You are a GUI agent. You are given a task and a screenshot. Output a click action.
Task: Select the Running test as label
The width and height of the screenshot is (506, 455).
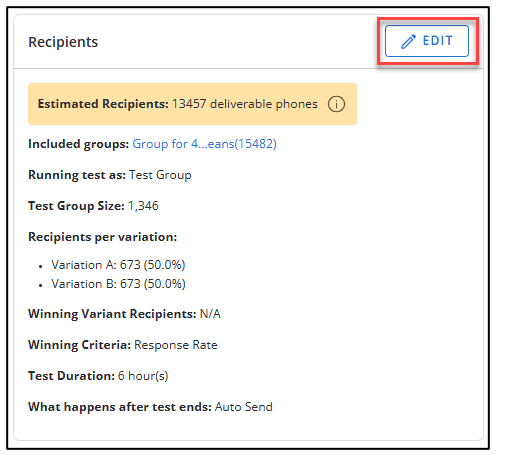tap(77, 175)
